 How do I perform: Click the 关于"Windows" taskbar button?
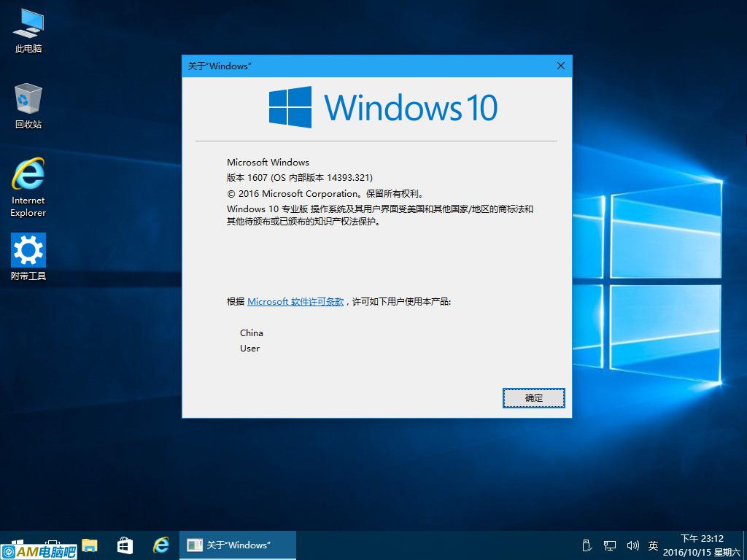(x=238, y=545)
